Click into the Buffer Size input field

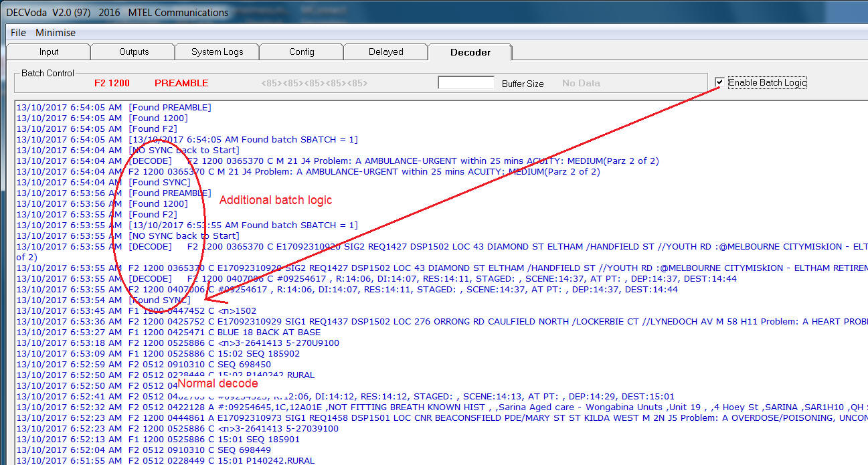466,83
